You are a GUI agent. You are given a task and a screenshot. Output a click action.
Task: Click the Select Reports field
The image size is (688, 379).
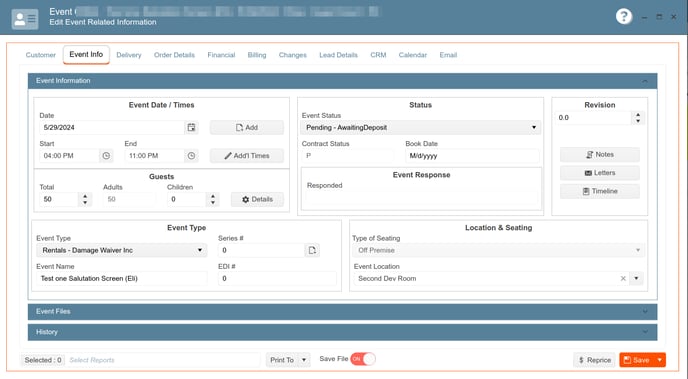click(x=162, y=360)
